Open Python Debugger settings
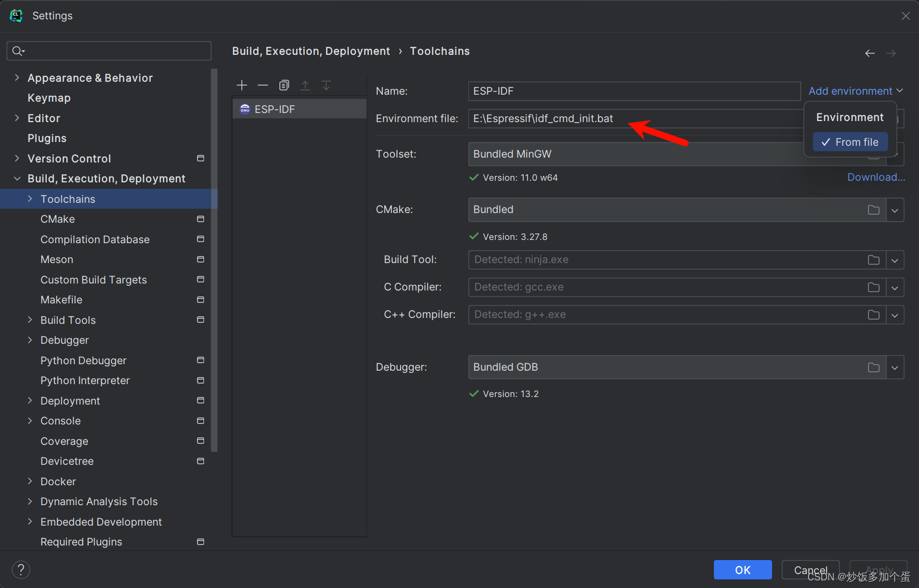This screenshot has height=588, width=919. tap(83, 360)
